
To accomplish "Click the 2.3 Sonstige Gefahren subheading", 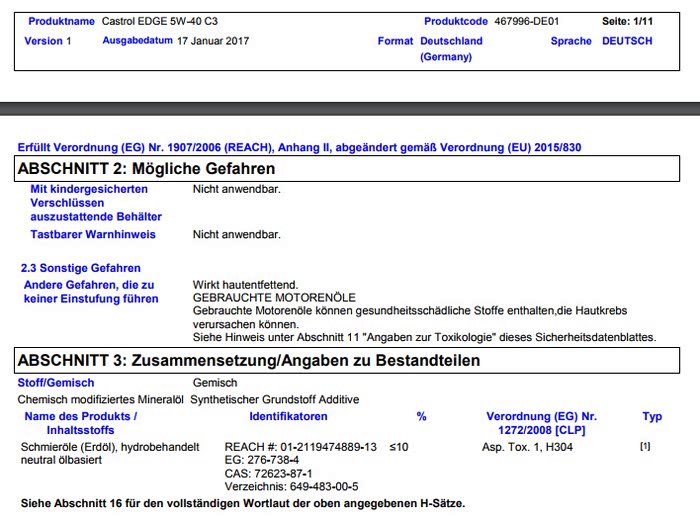I will point(81,268).
